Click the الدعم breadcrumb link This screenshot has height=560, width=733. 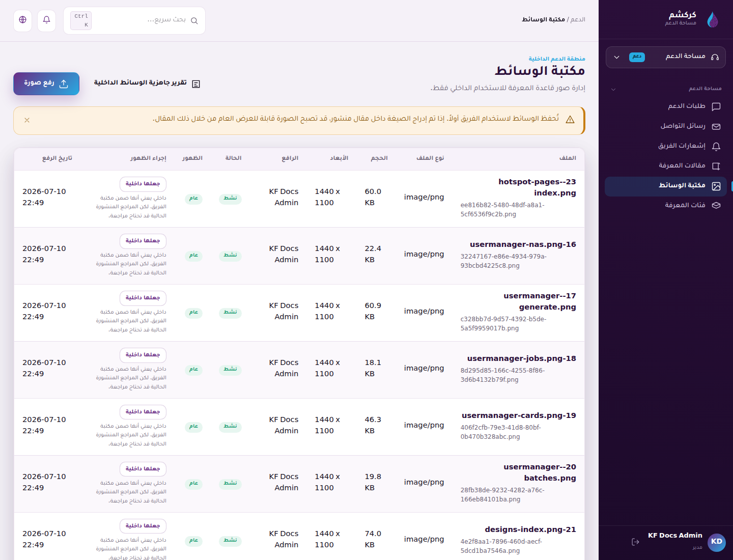[578, 19]
